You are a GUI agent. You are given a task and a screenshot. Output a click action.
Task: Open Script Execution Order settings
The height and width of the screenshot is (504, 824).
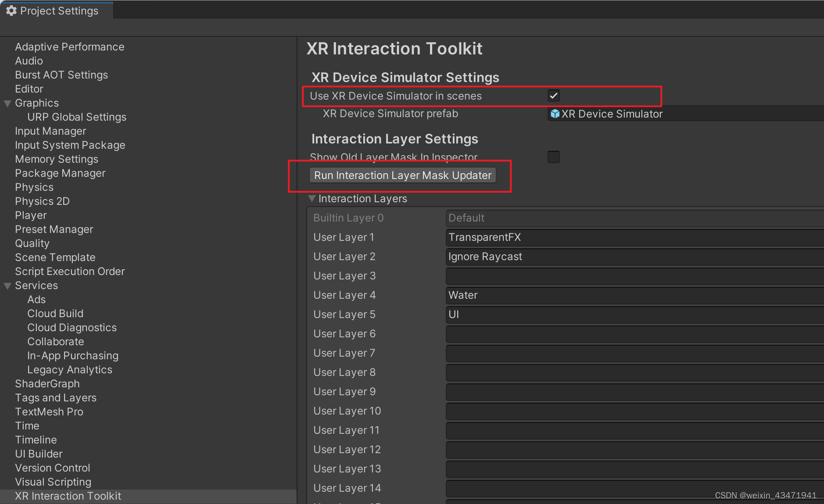(70, 272)
